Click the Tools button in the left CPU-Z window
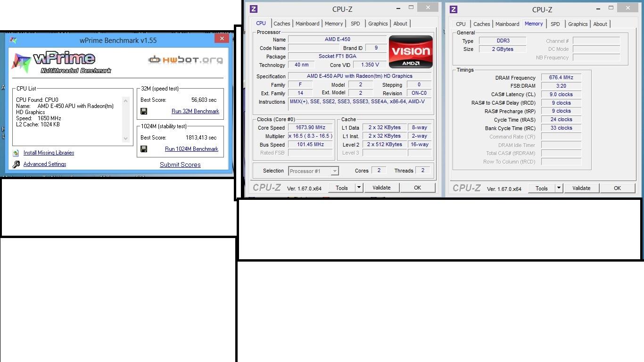The image size is (644, 362). click(342, 188)
